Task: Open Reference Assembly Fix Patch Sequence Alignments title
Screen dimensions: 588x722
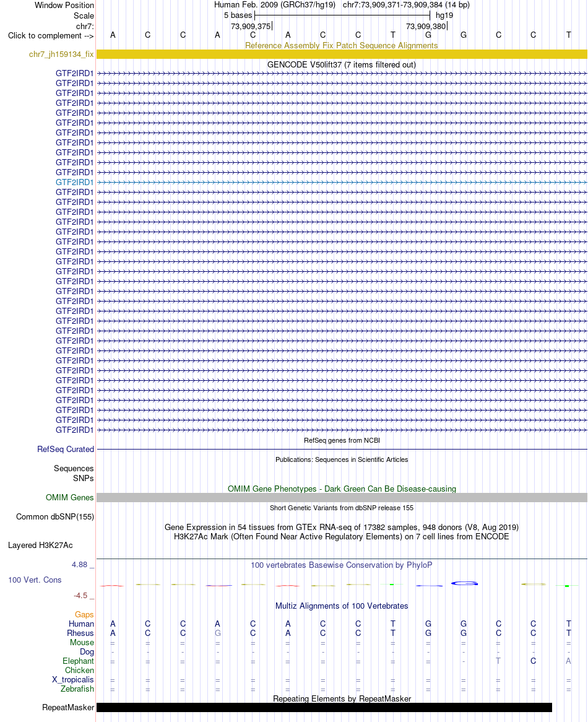Action: point(342,46)
